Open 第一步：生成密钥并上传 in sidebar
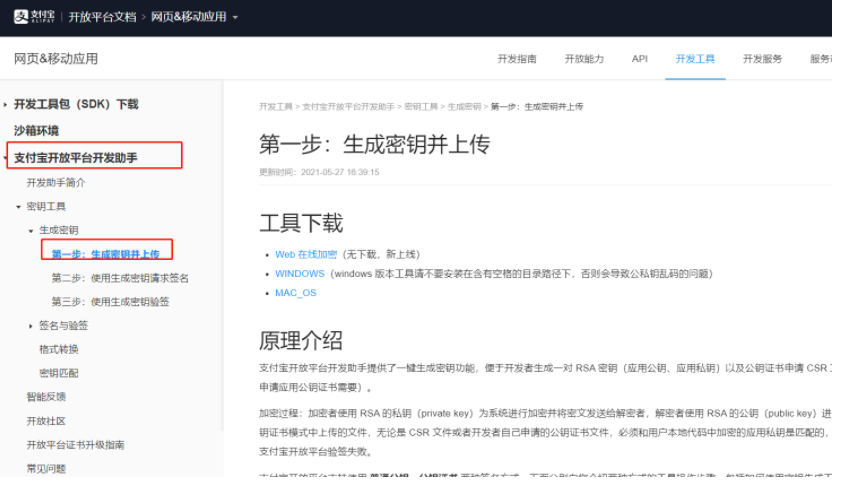The width and height of the screenshot is (847, 480). pos(106,254)
